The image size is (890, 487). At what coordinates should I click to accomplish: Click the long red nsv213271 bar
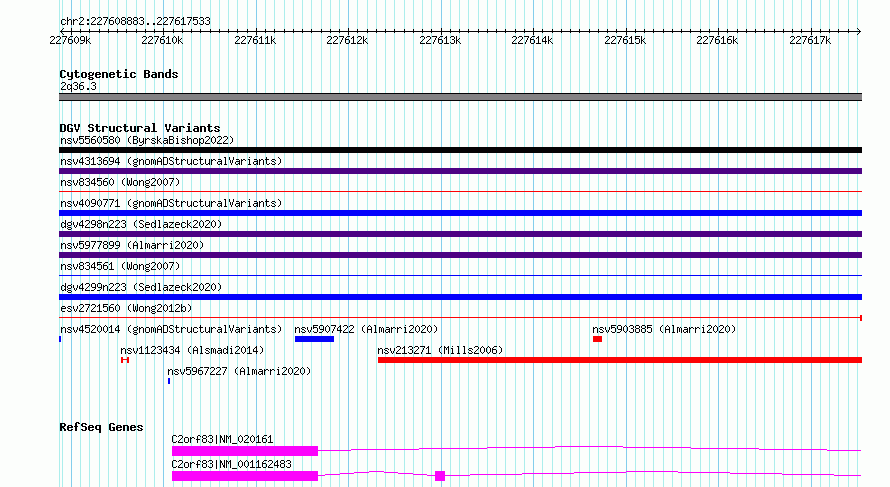620,360
